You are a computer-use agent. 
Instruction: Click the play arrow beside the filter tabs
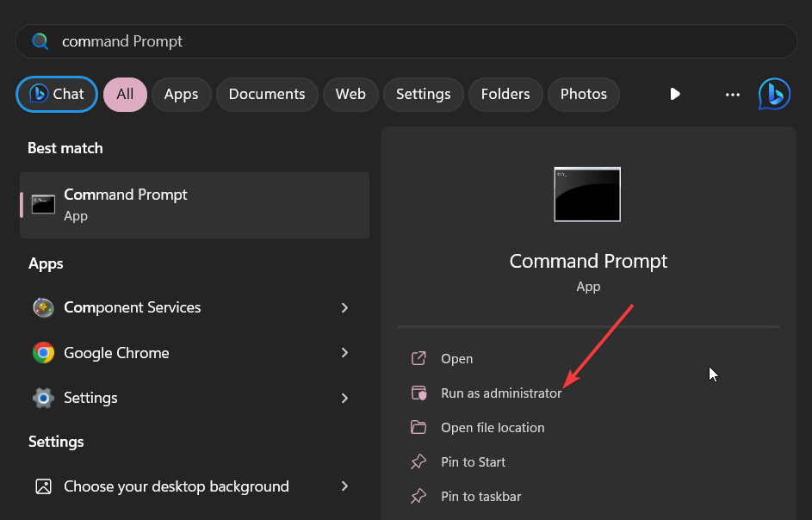[675, 94]
